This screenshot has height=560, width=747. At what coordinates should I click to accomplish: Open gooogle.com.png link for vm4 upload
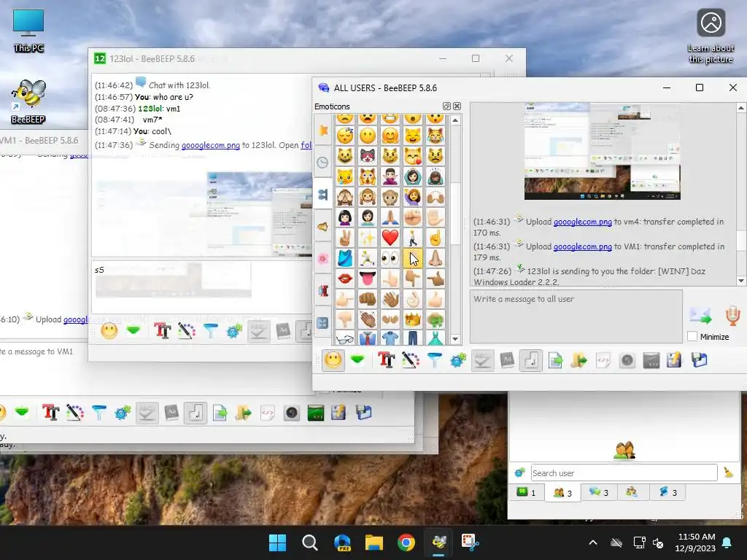tap(582, 222)
